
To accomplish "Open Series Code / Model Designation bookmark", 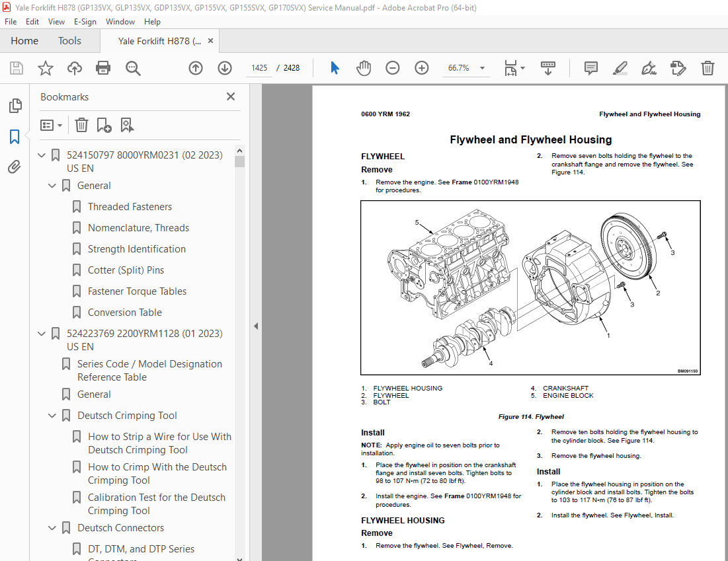I will coord(149,371).
